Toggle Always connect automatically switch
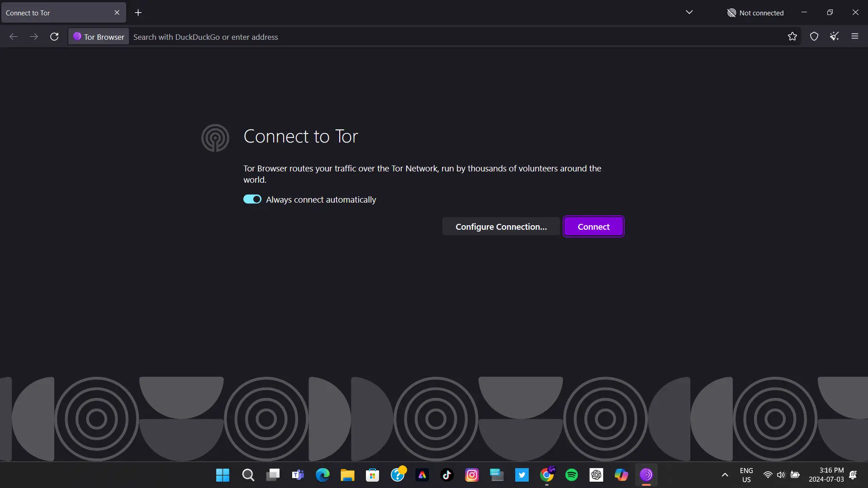The image size is (868, 488). [252, 199]
